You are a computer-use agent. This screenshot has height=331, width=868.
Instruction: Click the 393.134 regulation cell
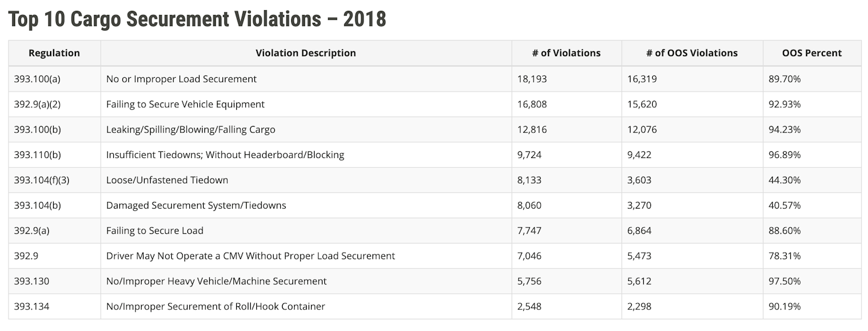(31, 307)
